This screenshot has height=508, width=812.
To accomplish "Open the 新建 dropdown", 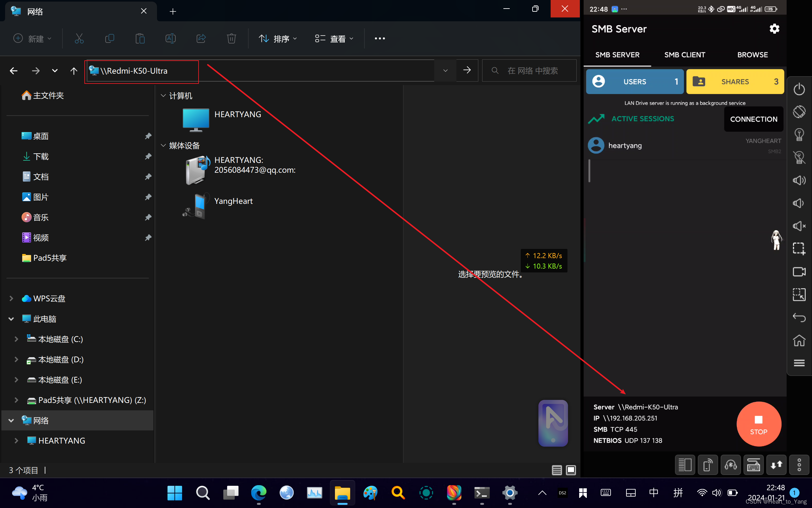I will pyautogui.click(x=32, y=39).
